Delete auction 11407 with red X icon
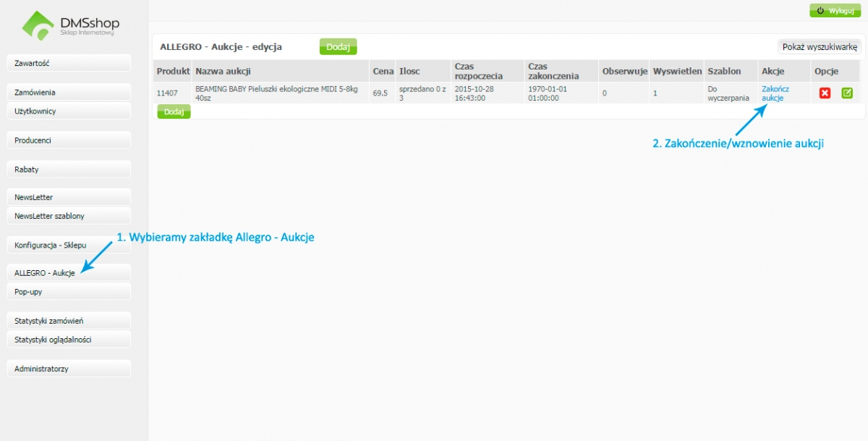868x441 pixels. click(825, 93)
